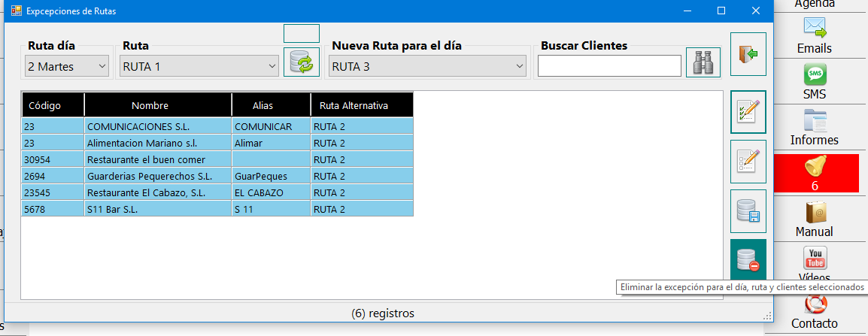Screen dimensions: 868x336
Task: Click the exit door icon button
Action: (x=748, y=54)
